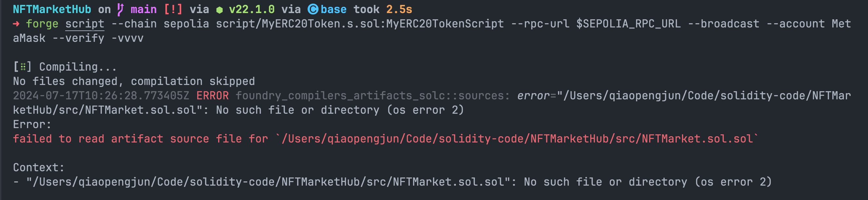Click the orange 2.5s duration text
The image size is (868, 200).
click(x=399, y=9)
